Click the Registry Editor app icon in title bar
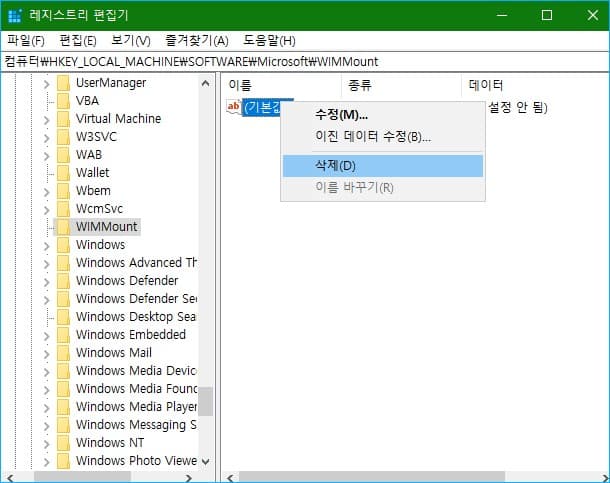This screenshot has width=610, height=483. tap(15, 16)
